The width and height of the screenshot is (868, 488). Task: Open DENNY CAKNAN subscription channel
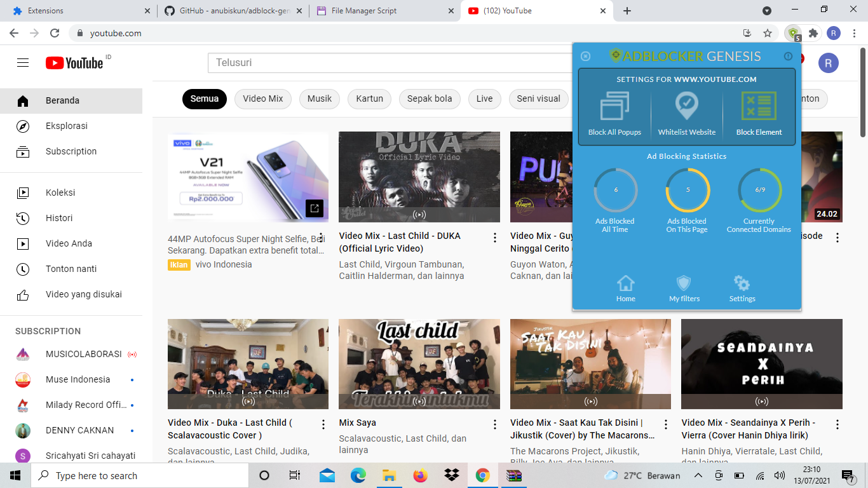(x=71, y=430)
